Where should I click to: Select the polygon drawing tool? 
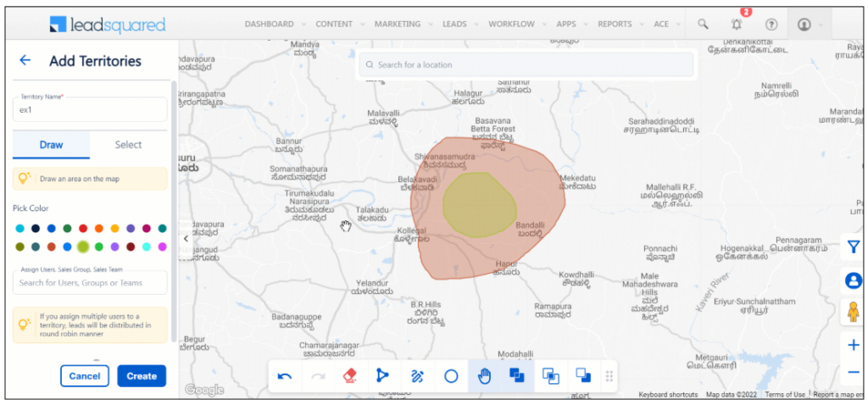(383, 376)
